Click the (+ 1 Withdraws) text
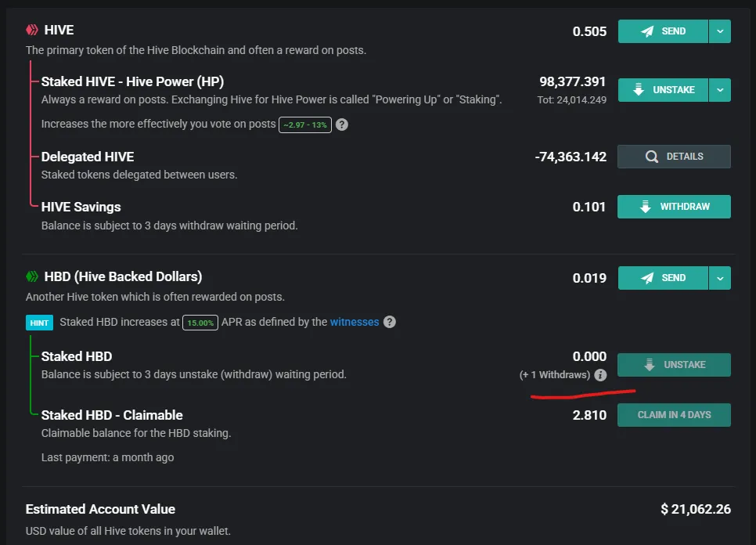 [554, 375]
